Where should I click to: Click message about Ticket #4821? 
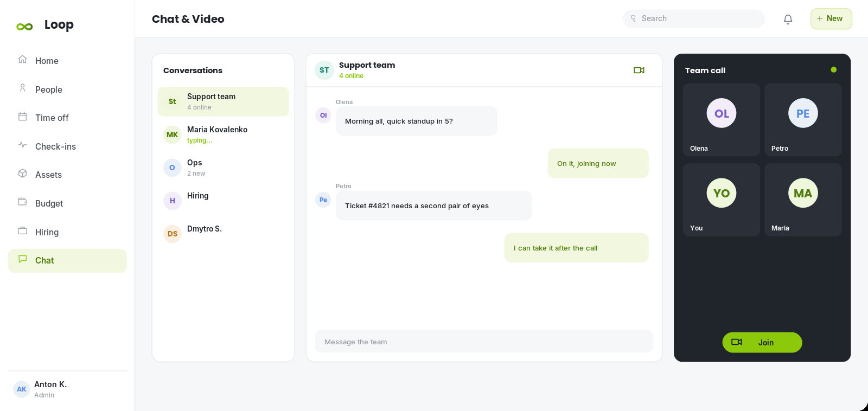click(433, 206)
